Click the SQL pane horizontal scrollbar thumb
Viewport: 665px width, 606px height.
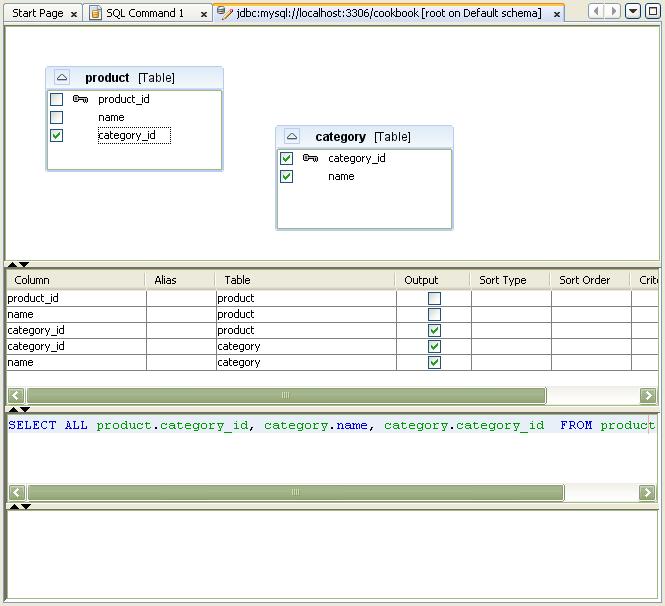(296, 492)
